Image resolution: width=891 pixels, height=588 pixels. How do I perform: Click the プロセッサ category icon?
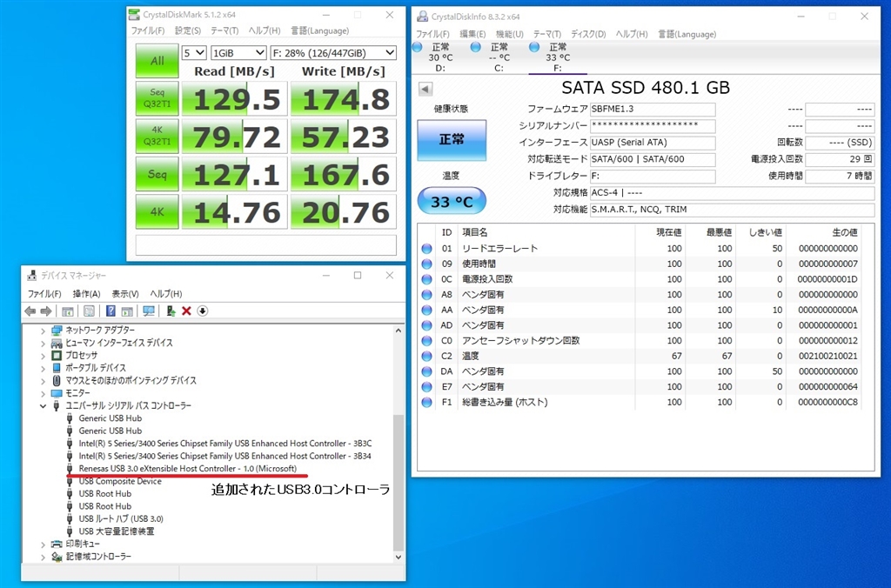(57, 355)
